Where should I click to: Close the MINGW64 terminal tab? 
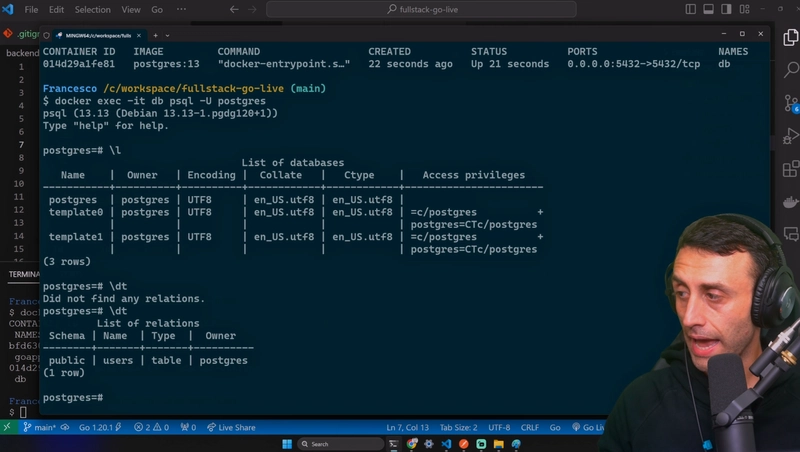click(x=139, y=35)
